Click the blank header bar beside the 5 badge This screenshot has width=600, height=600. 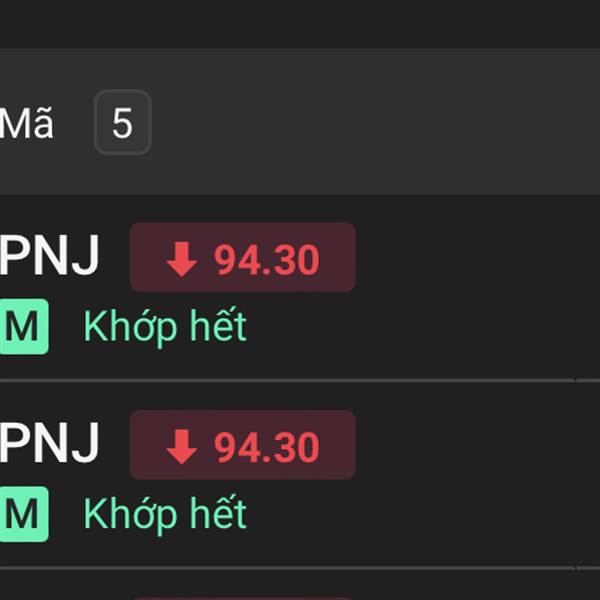[375, 122]
